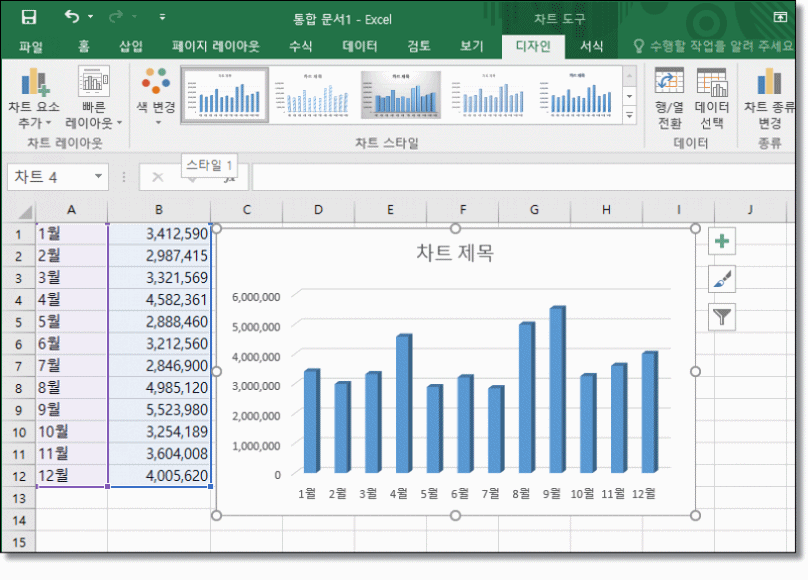Click the 차트 제목 chart title
Image resolution: width=808 pixels, height=580 pixels.
455,253
